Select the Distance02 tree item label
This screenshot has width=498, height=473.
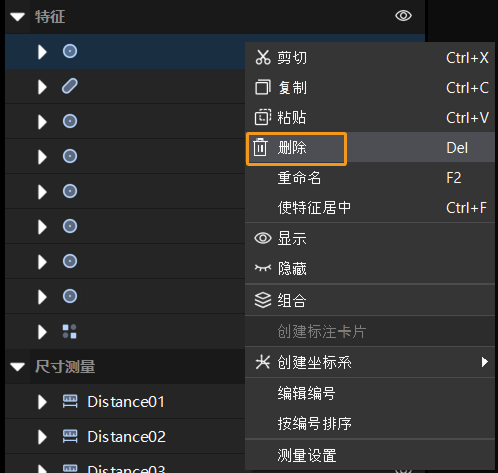[x=126, y=437]
